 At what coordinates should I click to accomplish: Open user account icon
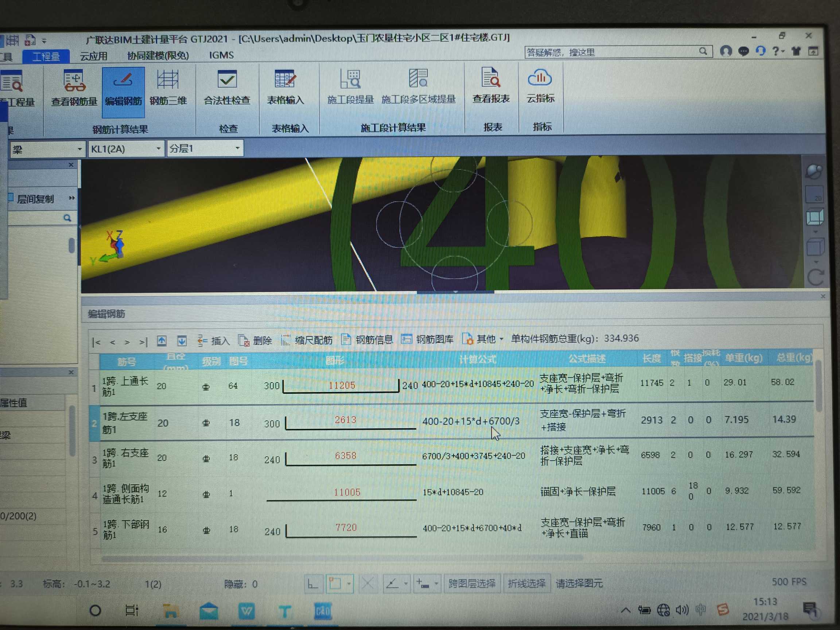726,51
